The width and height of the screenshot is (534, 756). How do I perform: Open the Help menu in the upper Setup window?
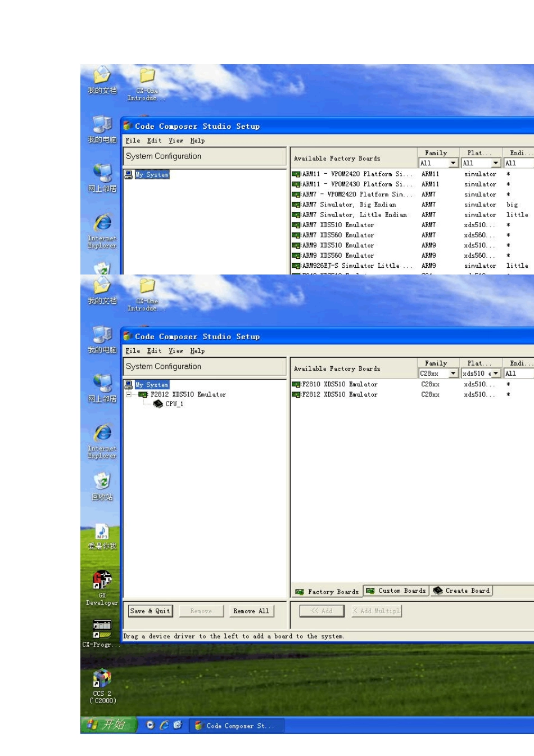(197, 141)
